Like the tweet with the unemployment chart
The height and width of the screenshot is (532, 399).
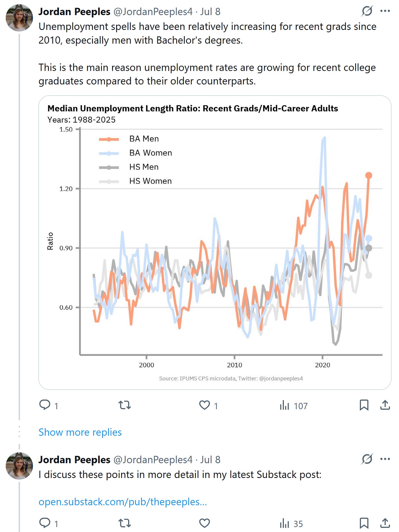point(204,405)
